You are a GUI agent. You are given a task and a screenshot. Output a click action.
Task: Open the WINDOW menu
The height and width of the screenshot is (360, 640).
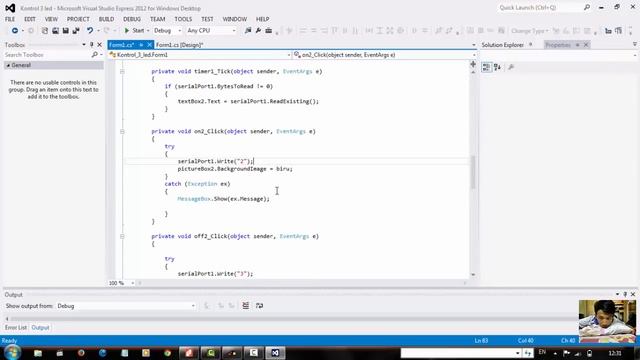(x=235, y=19)
